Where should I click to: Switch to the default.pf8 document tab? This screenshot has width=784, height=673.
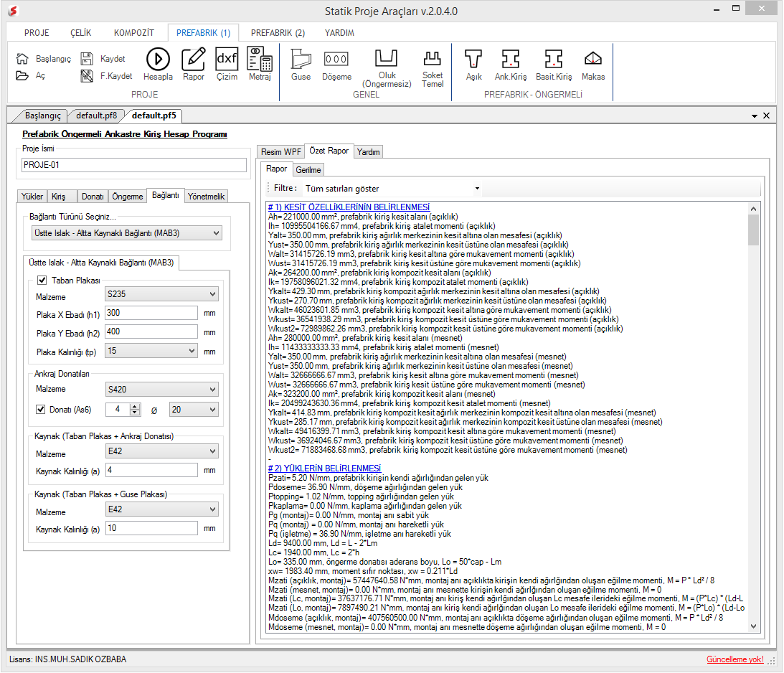[97, 116]
